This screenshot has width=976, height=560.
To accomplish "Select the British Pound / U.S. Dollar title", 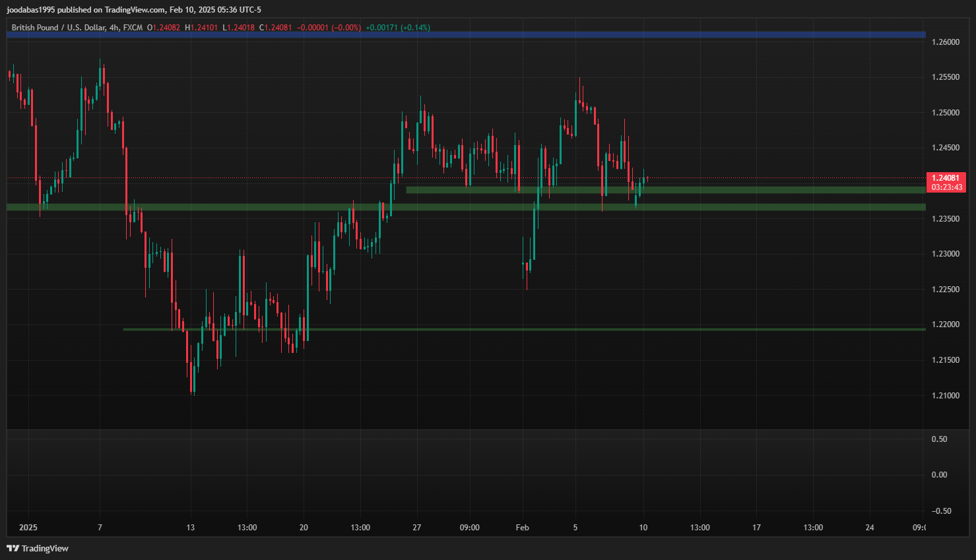I will pyautogui.click(x=58, y=28).
